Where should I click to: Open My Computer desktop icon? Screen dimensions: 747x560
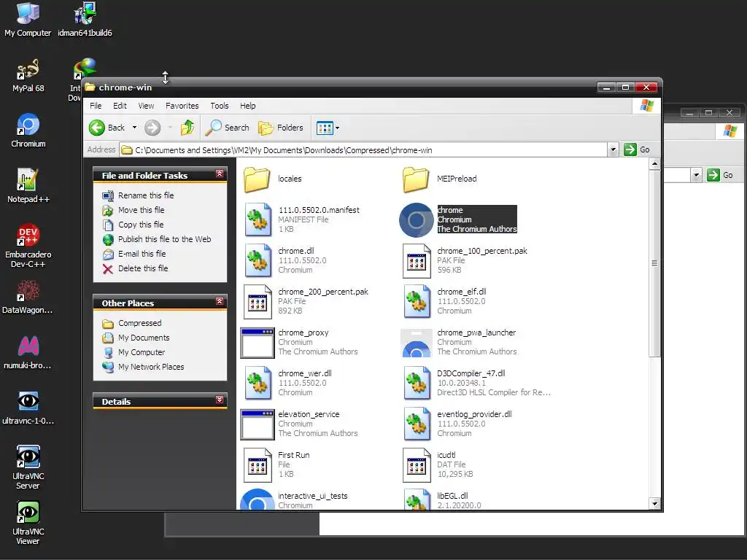(x=28, y=19)
